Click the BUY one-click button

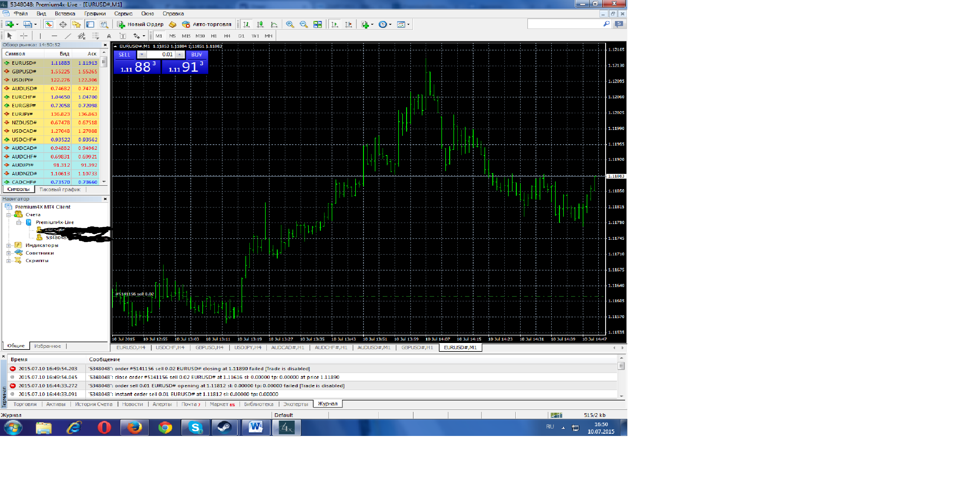point(197,55)
